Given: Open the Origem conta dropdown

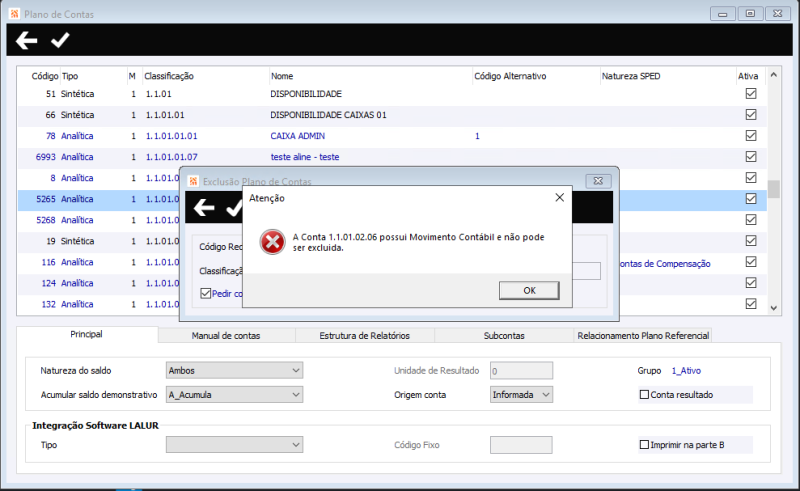Looking at the screenshot, I should [x=521, y=395].
